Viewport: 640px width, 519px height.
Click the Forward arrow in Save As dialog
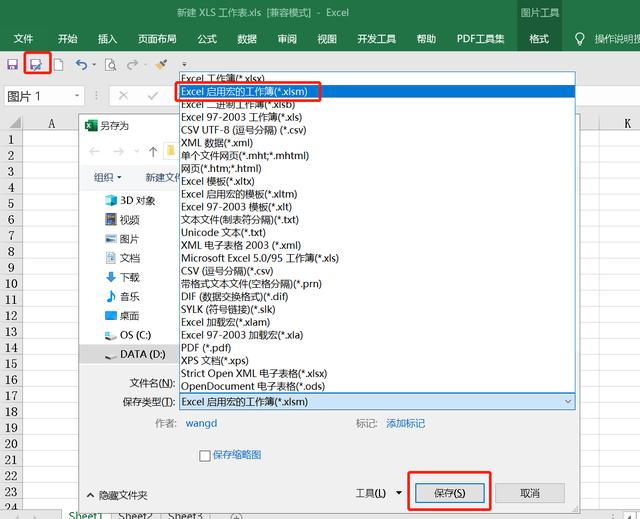pyautogui.click(x=118, y=152)
